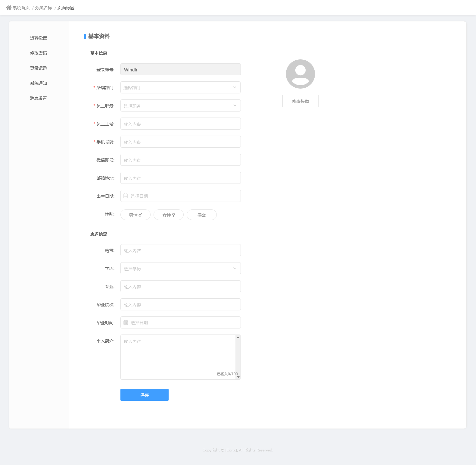Open 登录记录 in side menu
The height and width of the screenshot is (465, 476).
point(39,68)
